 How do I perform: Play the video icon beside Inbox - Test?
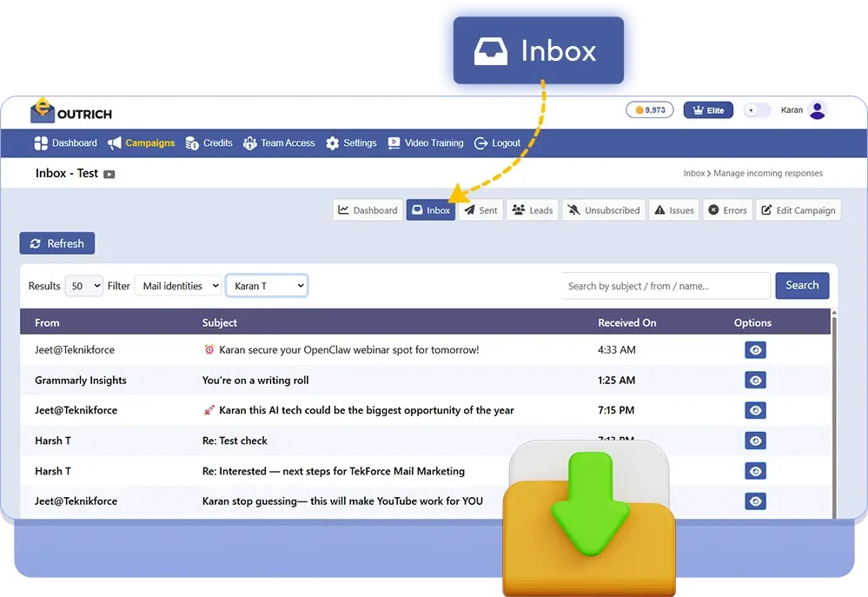pyautogui.click(x=109, y=174)
